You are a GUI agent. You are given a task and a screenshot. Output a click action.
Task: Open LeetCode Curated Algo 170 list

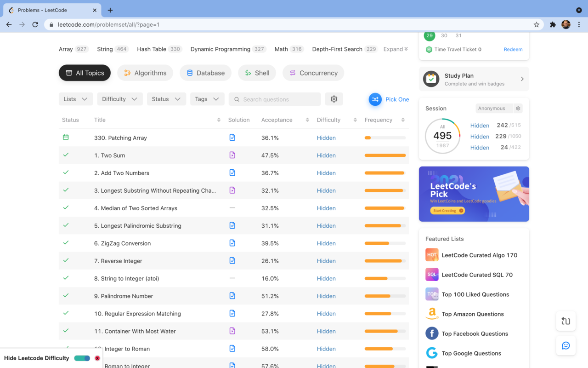point(479,255)
